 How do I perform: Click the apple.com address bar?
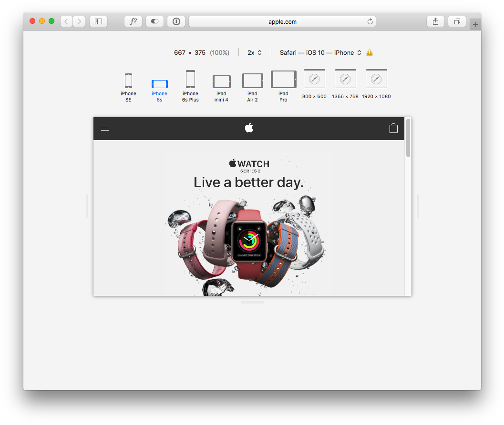[282, 21]
